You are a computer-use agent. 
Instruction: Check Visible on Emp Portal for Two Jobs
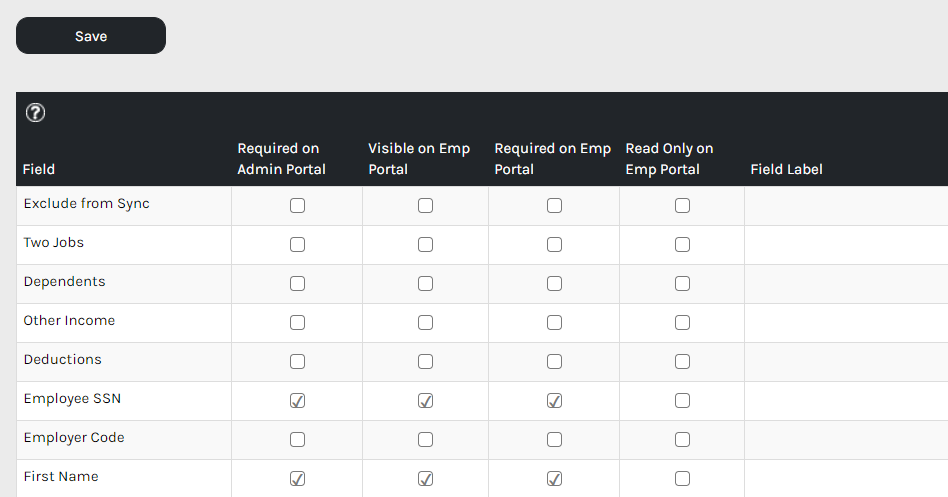pyautogui.click(x=425, y=245)
